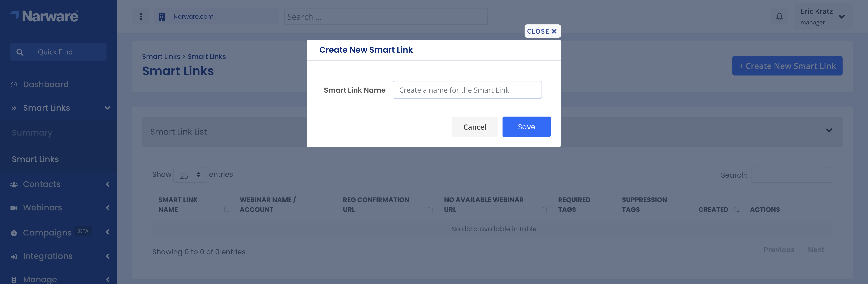Cancel the Smart Link creation
This screenshot has width=868, height=284.
474,127
